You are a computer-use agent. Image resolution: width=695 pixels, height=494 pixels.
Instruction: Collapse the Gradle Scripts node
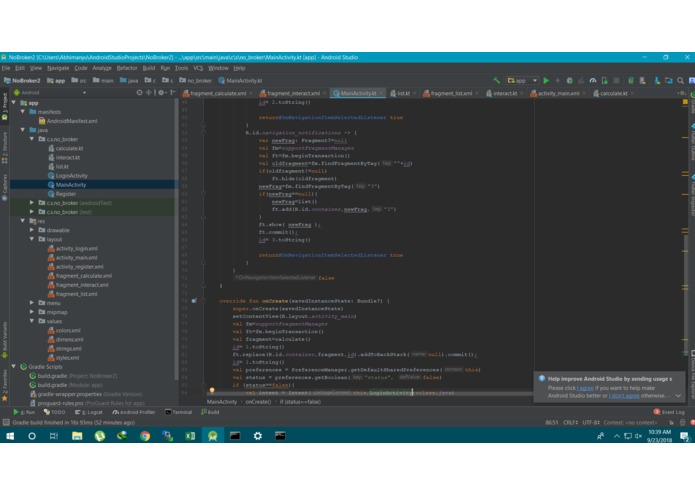[x=14, y=366]
